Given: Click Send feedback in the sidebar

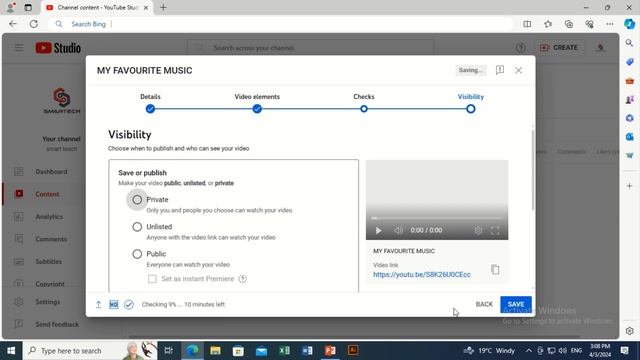Looking at the screenshot, I should point(44,324).
